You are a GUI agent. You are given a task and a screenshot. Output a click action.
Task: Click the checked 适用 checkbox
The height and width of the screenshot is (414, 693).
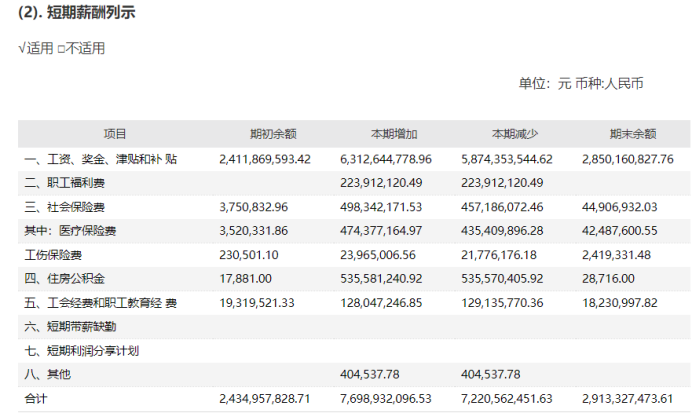click(x=23, y=48)
